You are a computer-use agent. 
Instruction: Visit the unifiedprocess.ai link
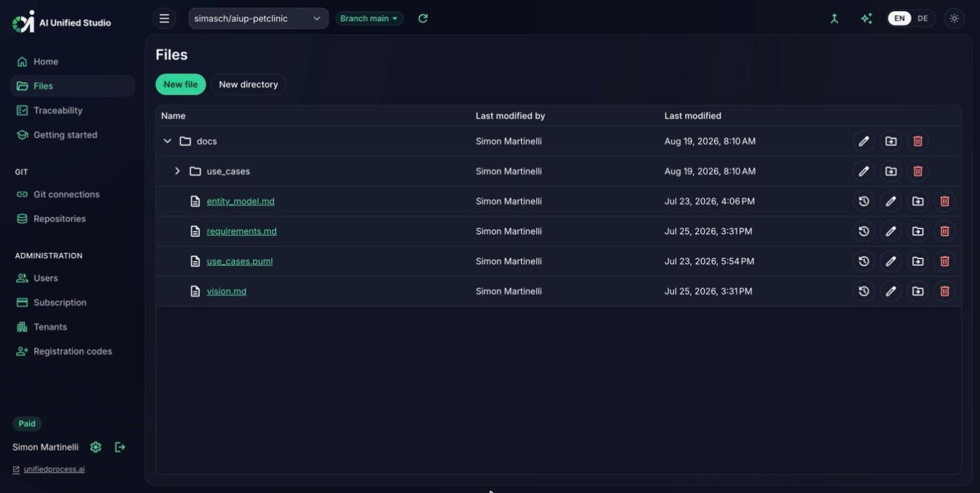point(54,469)
